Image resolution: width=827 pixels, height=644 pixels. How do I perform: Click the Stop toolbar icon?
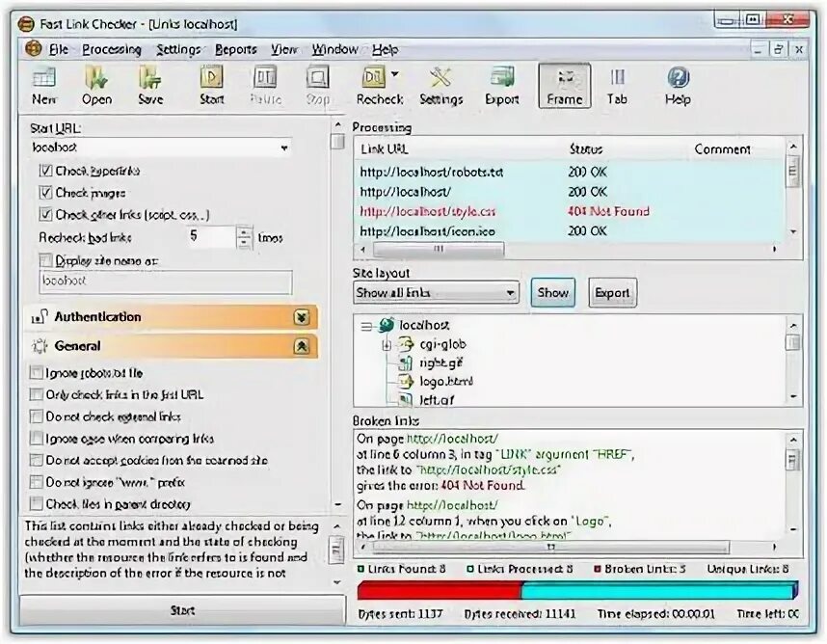pyautogui.click(x=317, y=79)
